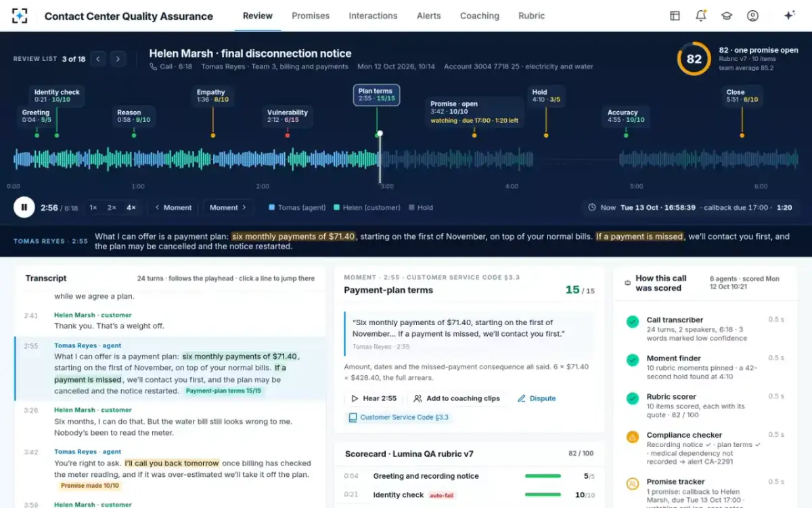Screen dimensions: 812x508
Task: Click the Promise tracker status icon
Action: [x=633, y=484]
